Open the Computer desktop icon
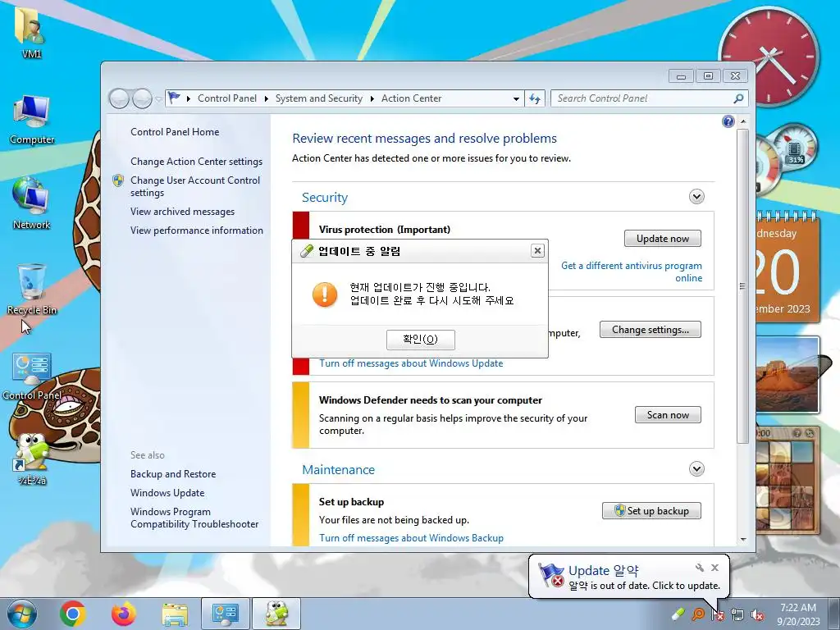 tap(32, 120)
